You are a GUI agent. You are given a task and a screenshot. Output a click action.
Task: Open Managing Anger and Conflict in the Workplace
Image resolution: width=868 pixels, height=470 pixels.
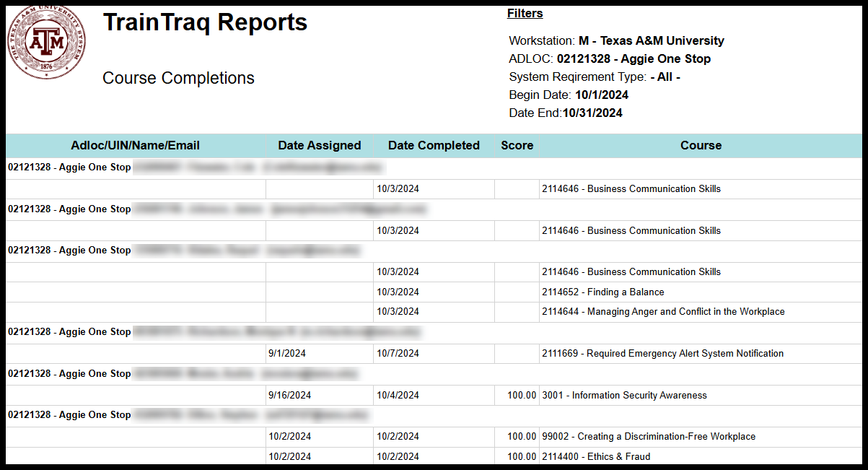tap(662, 312)
